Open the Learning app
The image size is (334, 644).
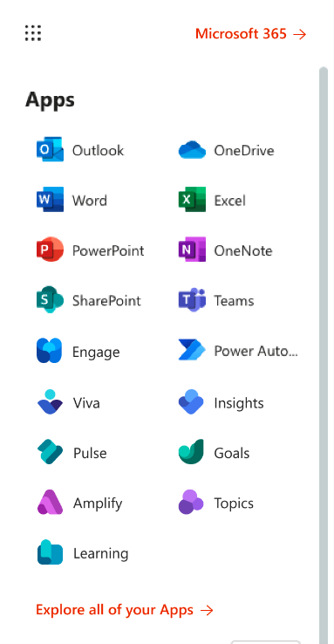tap(83, 553)
